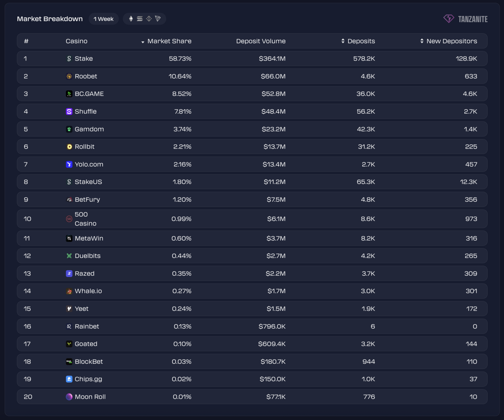Click the Deposit Volume column header

point(261,41)
